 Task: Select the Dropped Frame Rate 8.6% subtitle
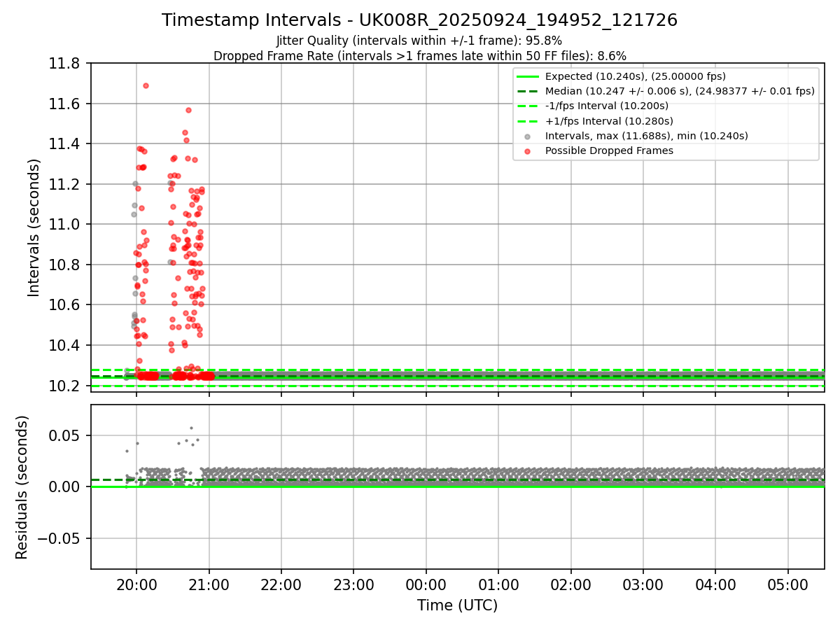[x=419, y=55]
